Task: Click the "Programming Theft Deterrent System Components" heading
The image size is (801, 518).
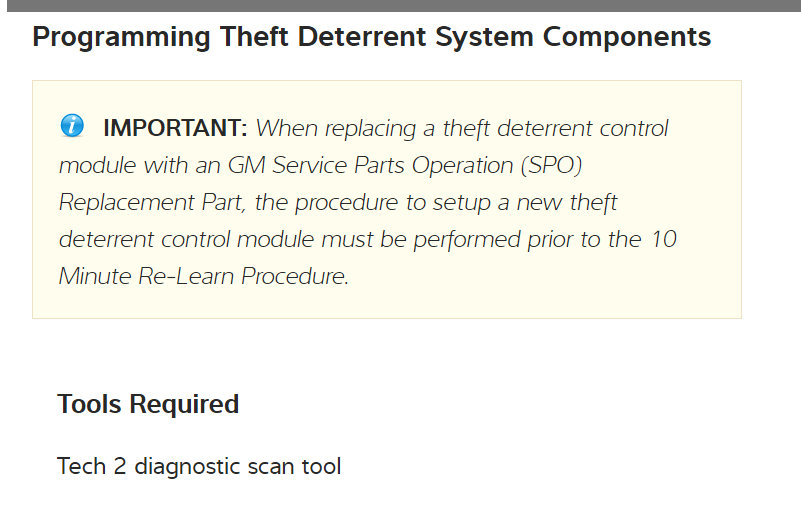Action: click(x=371, y=38)
